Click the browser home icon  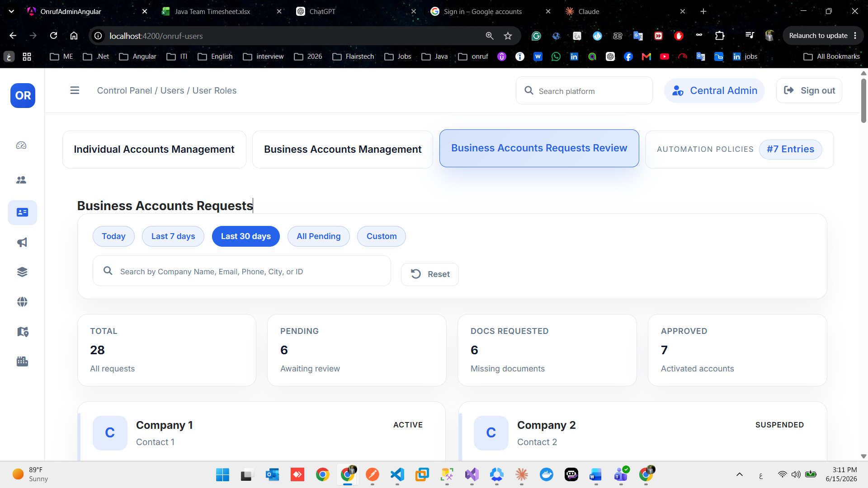[x=74, y=36]
